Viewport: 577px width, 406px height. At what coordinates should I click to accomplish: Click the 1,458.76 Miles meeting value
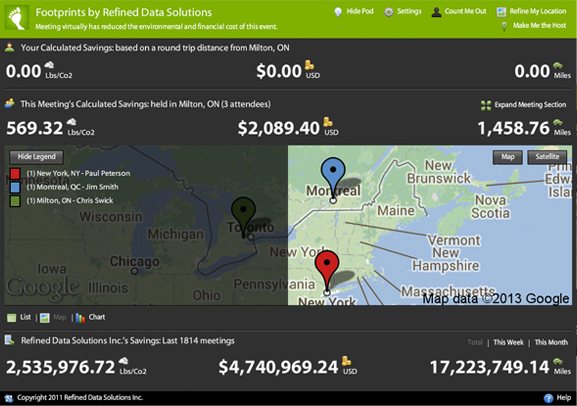(x=513, y=128)
